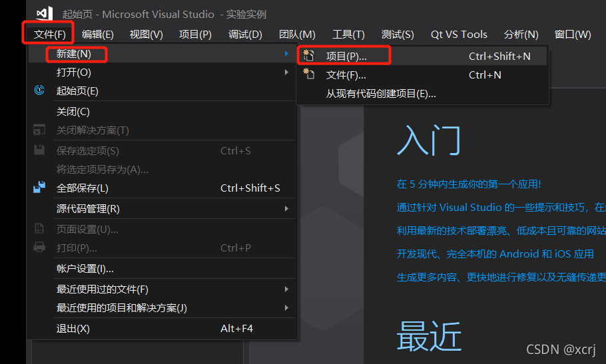606x364 pixels.
Task: Select 打开(O) in the File menu
Action: tap(160, 72)
